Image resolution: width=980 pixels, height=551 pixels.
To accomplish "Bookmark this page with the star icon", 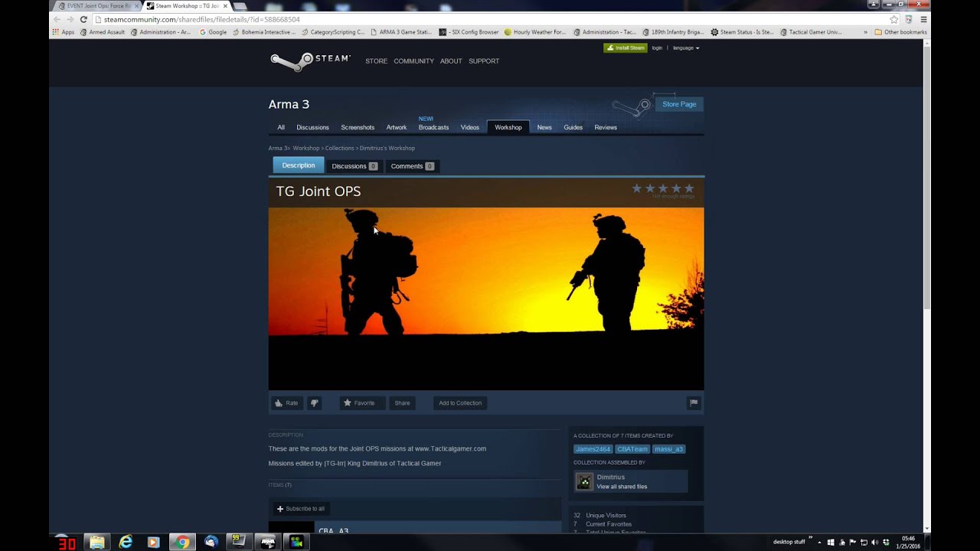I will (x=893, y=19).
